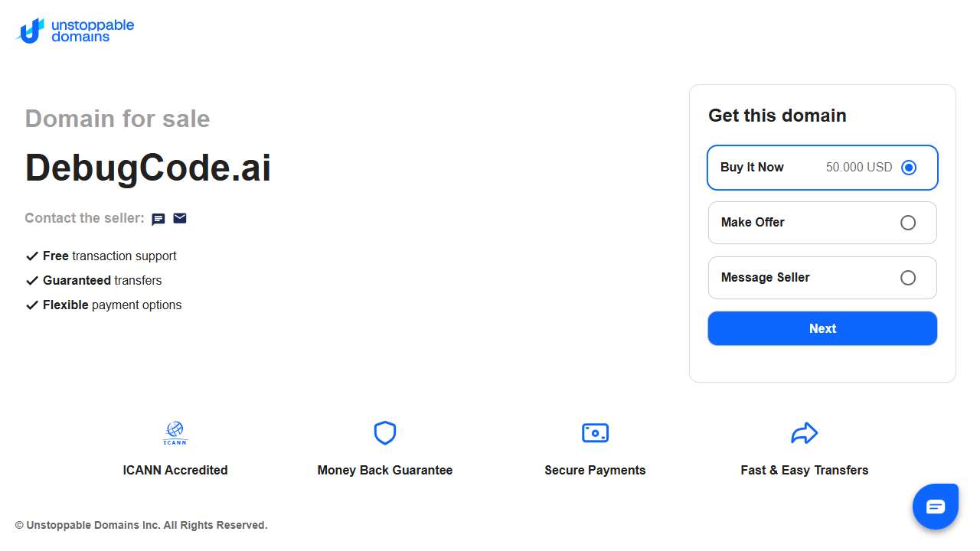This screenshot has height=551, width=980.
Task: Click the Get this domain heading
Action: pyautogui.click(x=777, y=116)
